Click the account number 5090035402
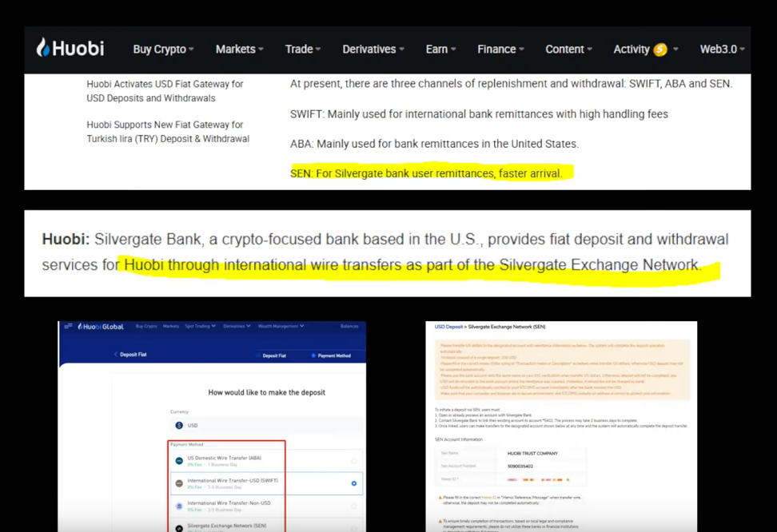 [520, 466]
